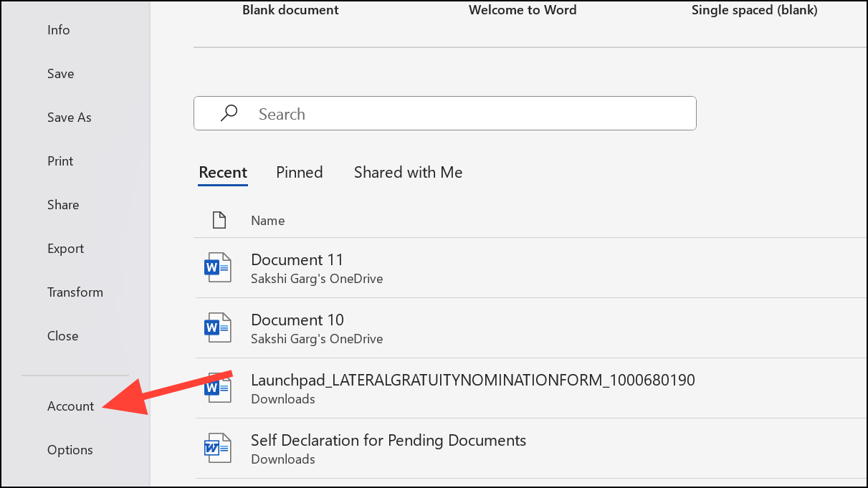Switch to the Pinned tab

tap(299, 172)
